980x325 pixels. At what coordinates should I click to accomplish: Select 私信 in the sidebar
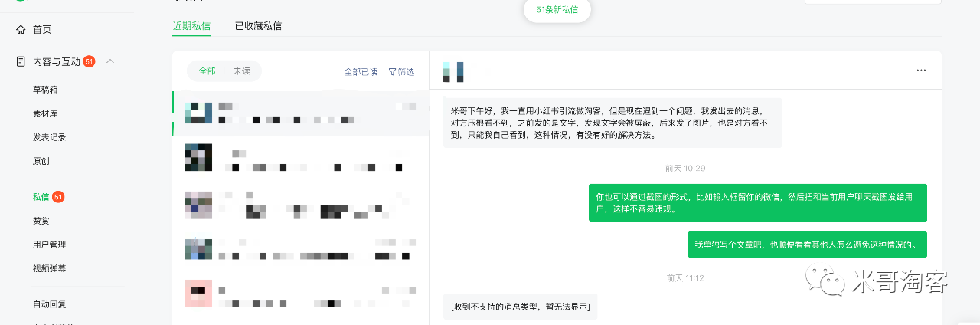(41, 197)
